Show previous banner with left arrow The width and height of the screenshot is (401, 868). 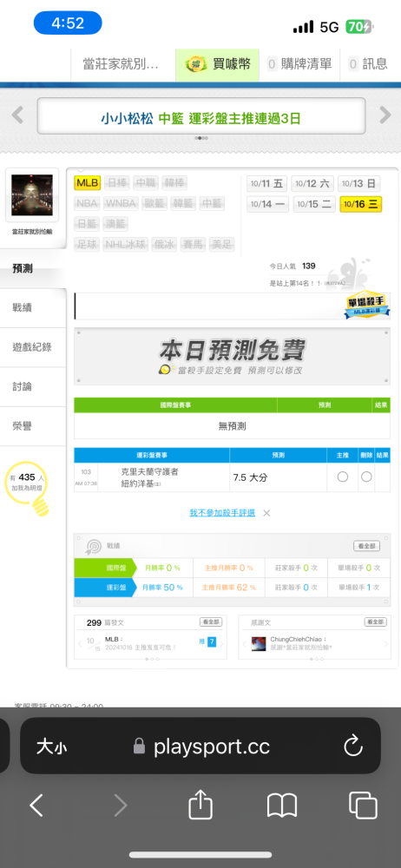[17, 115]
